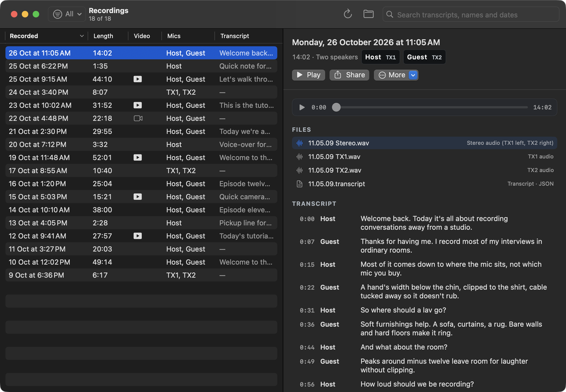
Task: Jump to transcript timestamp 0:07
Action: 307,242
